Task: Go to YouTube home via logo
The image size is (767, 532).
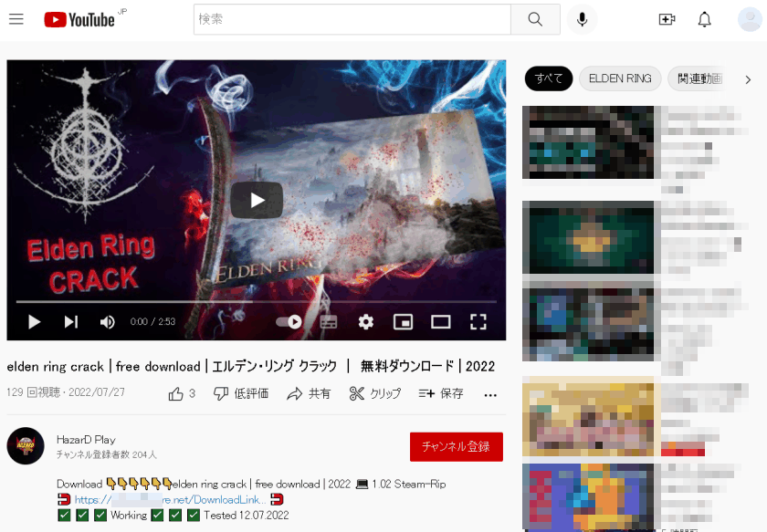Action: [x=79, y=19]
